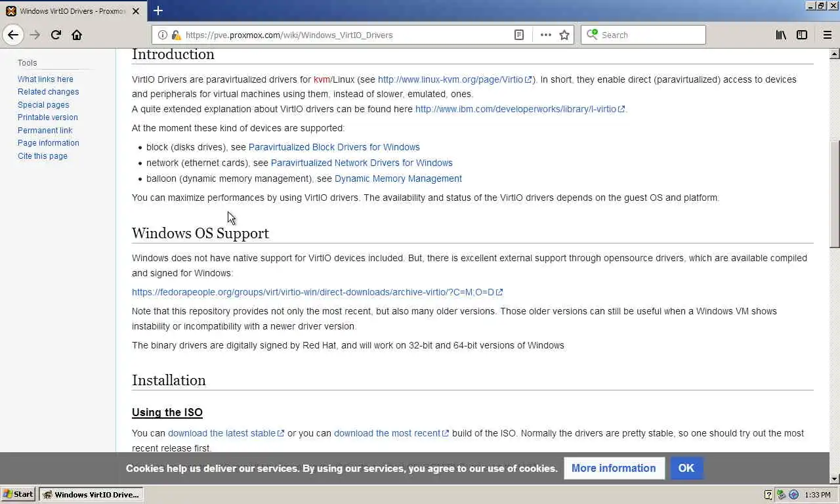Open the Windows Start menu
Viewport: 840px width, 504px height.
click(x=18, y=495)
